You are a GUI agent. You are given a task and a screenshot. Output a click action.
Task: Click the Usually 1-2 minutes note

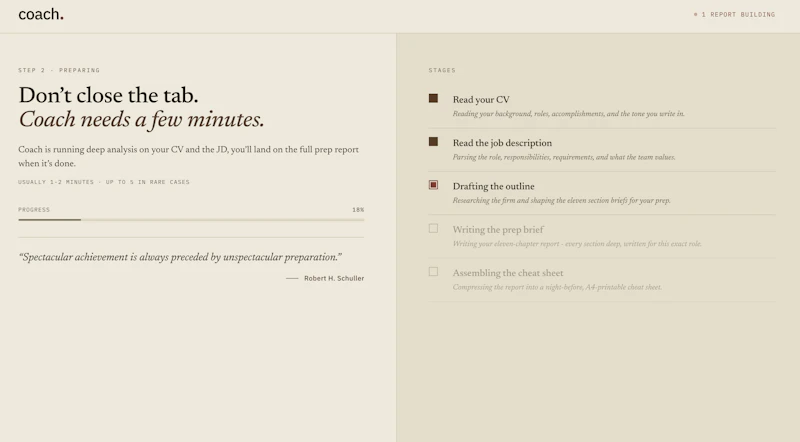coord(104,182)
